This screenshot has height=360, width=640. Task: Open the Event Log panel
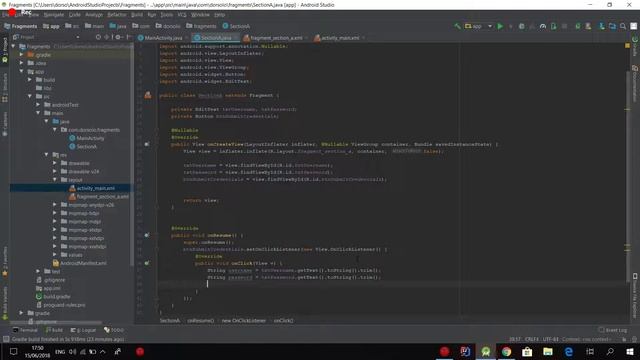pyautogui.click(x=612, y=330)
